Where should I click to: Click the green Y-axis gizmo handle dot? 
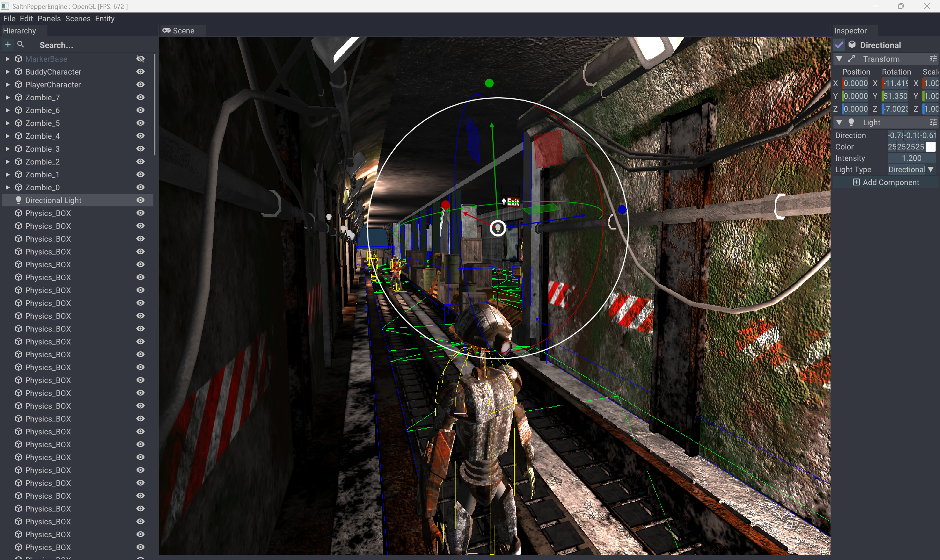(489, 83)
